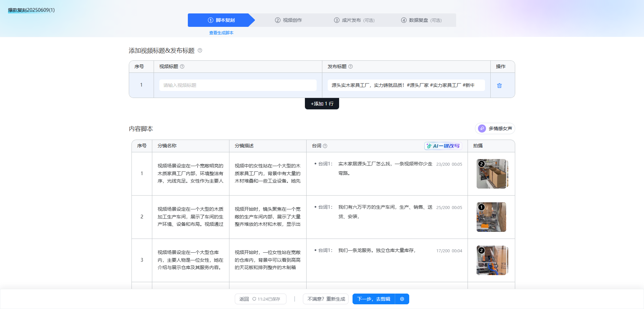Click the help icon beside 视频标题 column header

(x=182, y=66)
